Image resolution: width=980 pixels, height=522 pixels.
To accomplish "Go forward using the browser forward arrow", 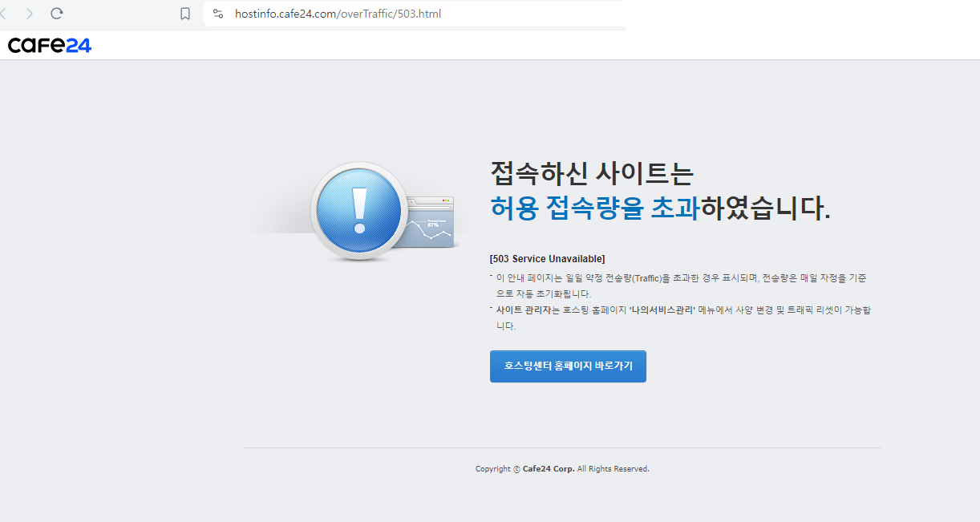I will (x=30, y=14).
